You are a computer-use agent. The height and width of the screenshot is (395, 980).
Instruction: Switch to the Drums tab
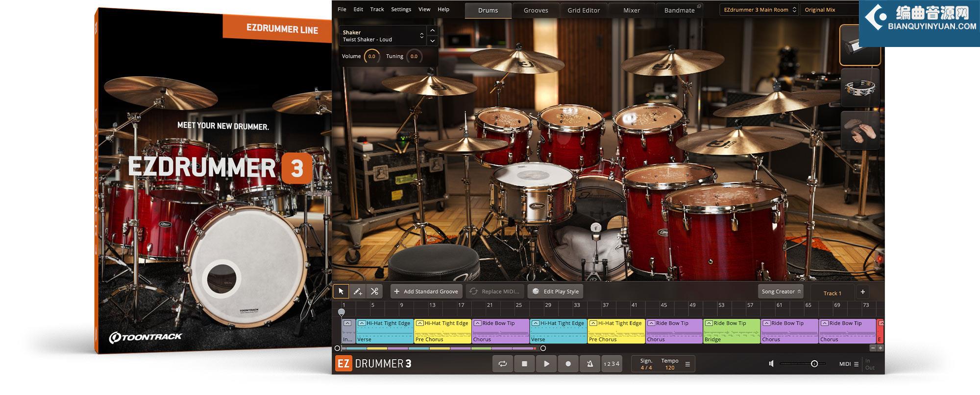point(488,10)
